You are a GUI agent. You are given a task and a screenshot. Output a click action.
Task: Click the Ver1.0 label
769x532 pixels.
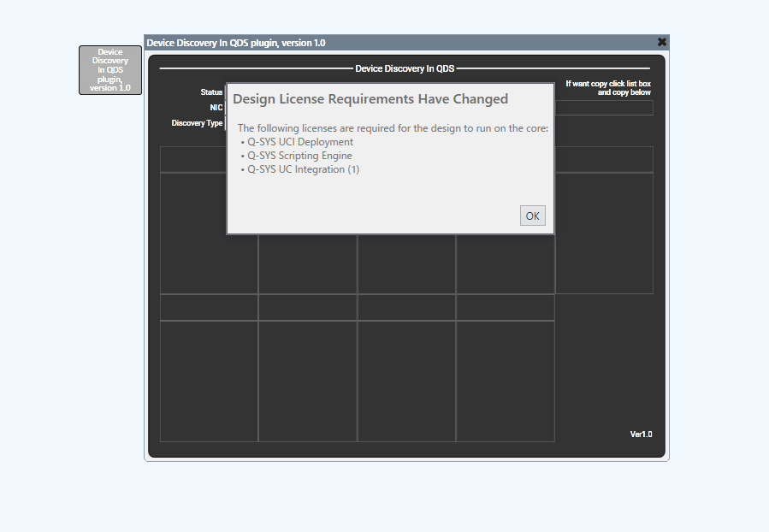coord(641,434)
